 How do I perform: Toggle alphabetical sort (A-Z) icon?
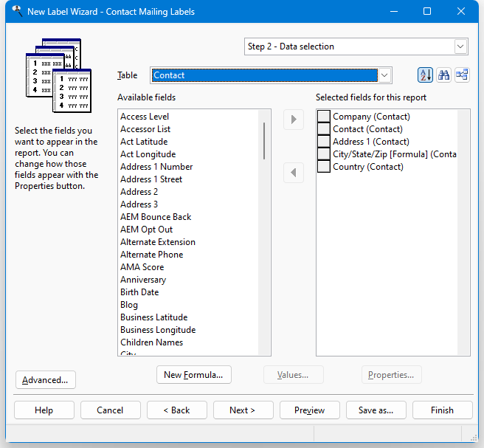[x=425, y=75]
